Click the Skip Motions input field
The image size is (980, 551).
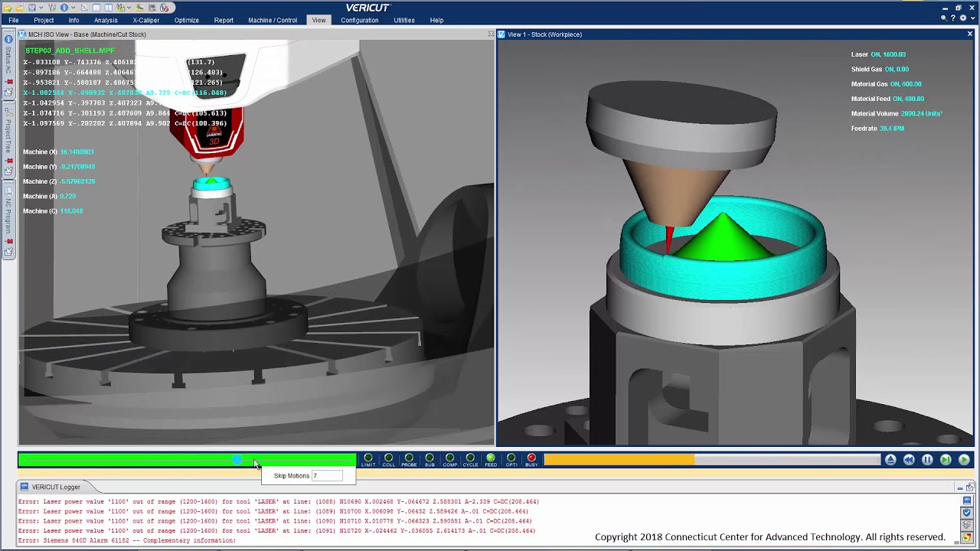tap(327, 476)
